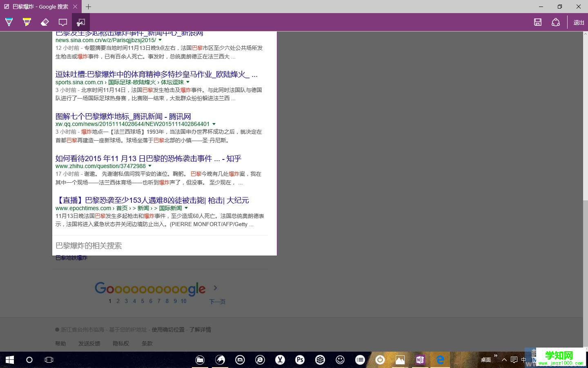Viewport: 588px width, 368px height.
Task: Open the 隐私权 footer link
Action: pos(121,343)
